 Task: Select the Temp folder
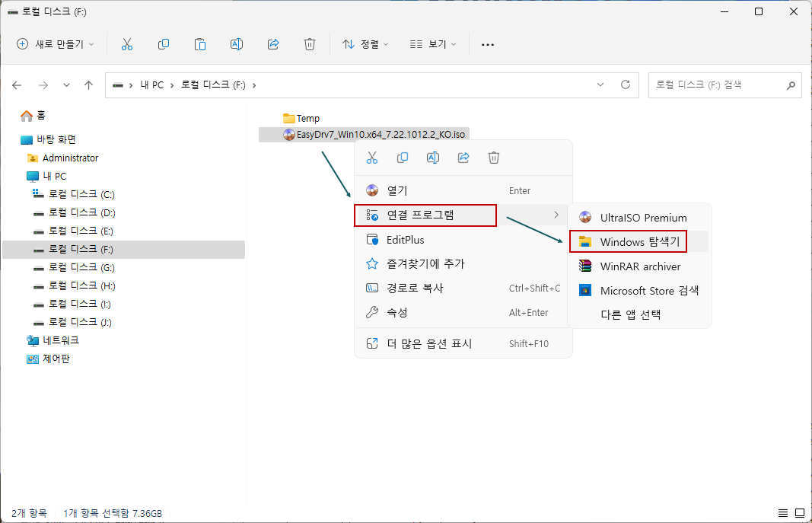click(301, 119)
